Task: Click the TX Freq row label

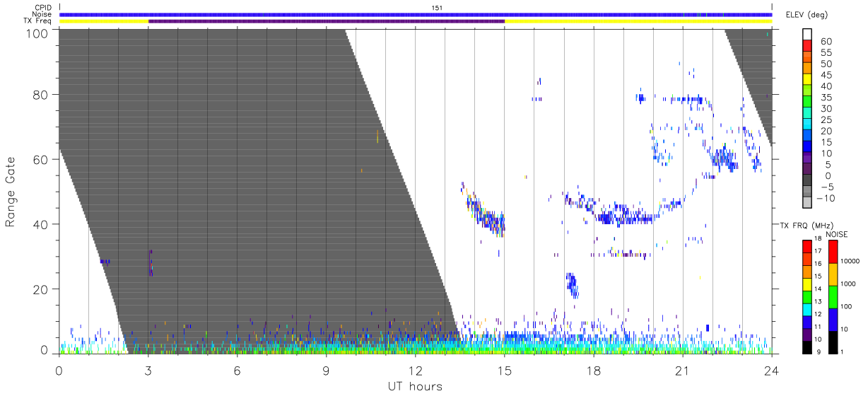Action: (x=37, y=21)
